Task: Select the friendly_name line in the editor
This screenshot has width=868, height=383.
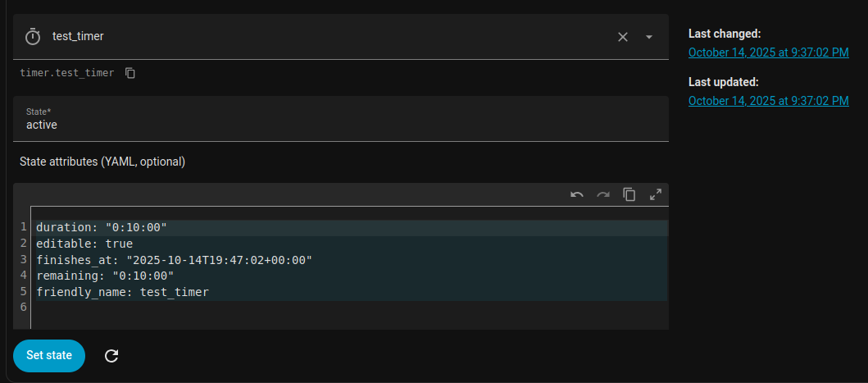Action: pyautogui.click(x=122, y=291)
